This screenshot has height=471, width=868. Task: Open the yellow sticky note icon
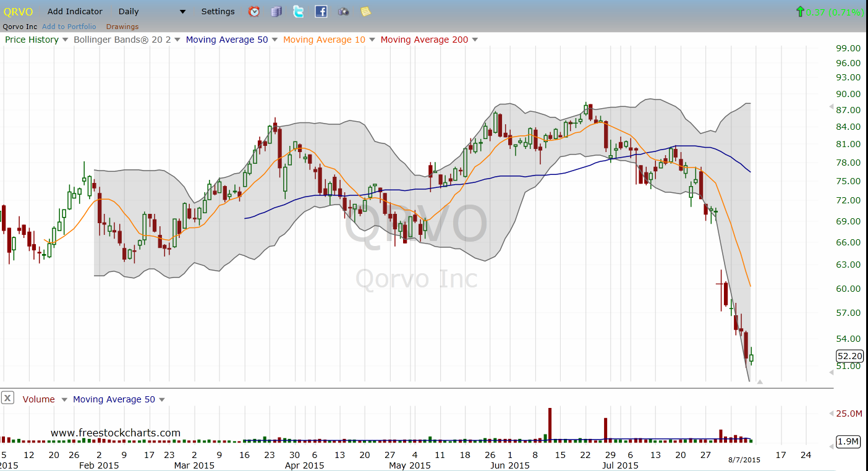coord(365,11)
